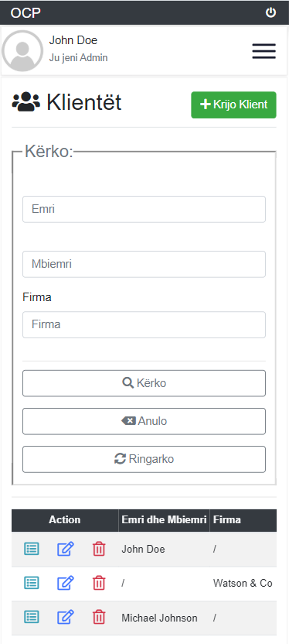View details icon for John Doe

[32, 549]
